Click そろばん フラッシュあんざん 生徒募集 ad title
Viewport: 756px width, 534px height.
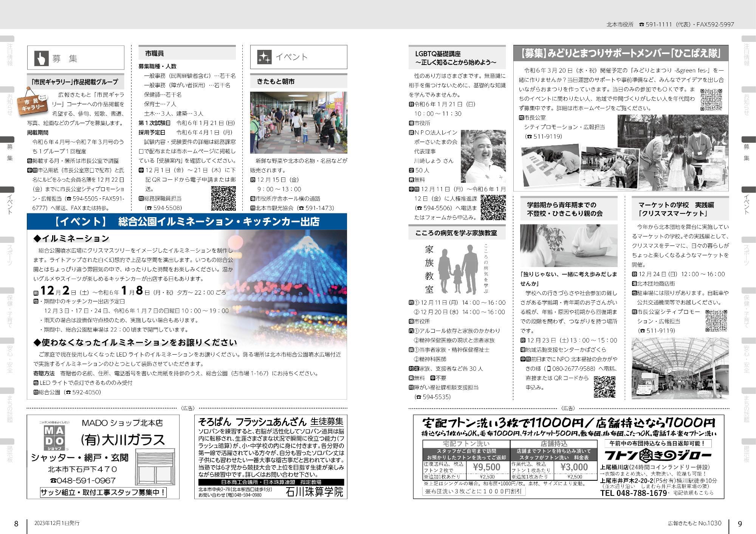pyautogui.click(x=271, y=422)
